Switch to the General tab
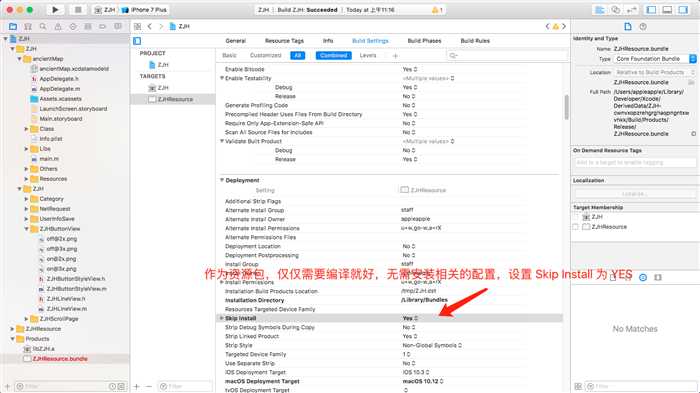 (236, 41)
